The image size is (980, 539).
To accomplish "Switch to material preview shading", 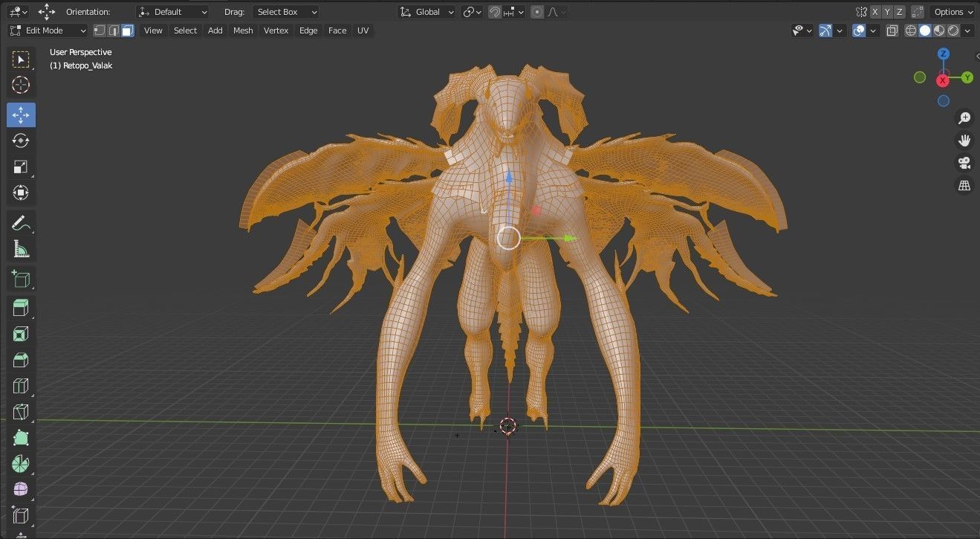I will [939, 30].
